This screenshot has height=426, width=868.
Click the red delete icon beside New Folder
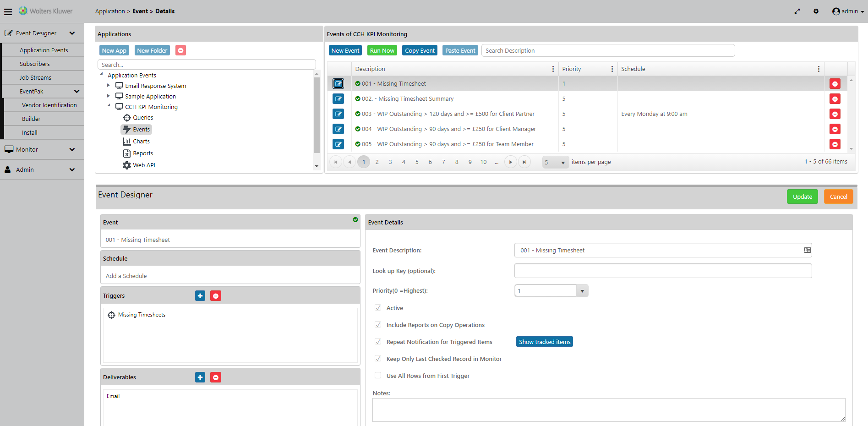[181, 50]
